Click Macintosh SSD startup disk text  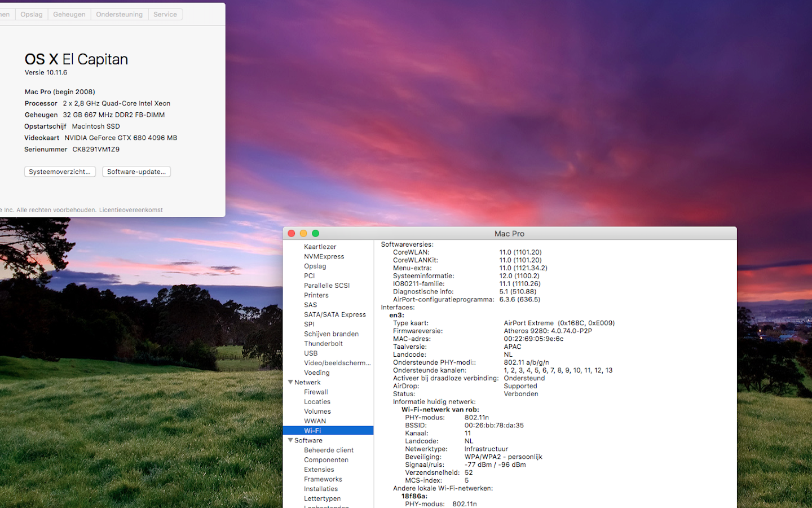click(96, 126)
